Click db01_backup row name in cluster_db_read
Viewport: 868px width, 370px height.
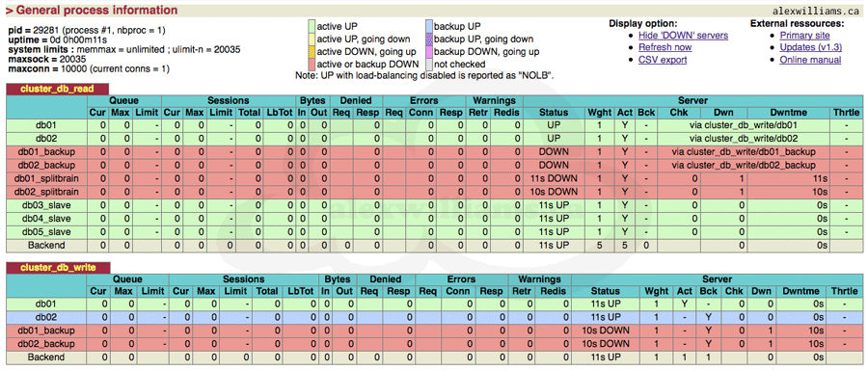tap(46, 151)
